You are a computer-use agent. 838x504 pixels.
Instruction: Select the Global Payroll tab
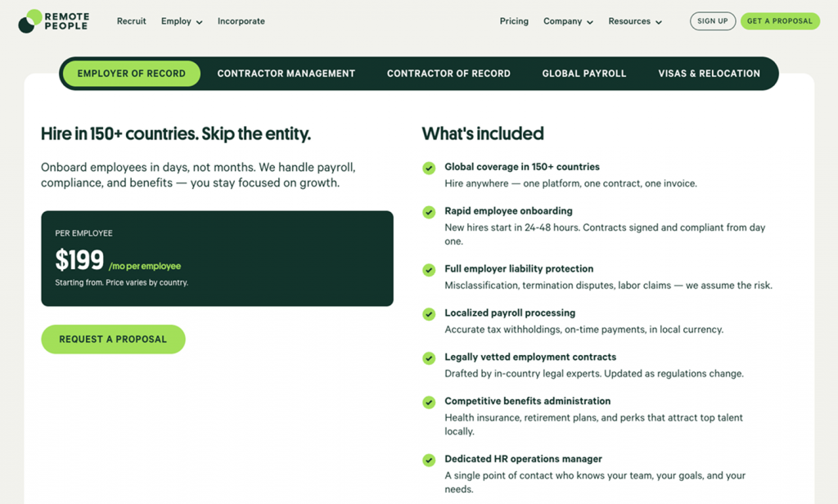[583, 74]
